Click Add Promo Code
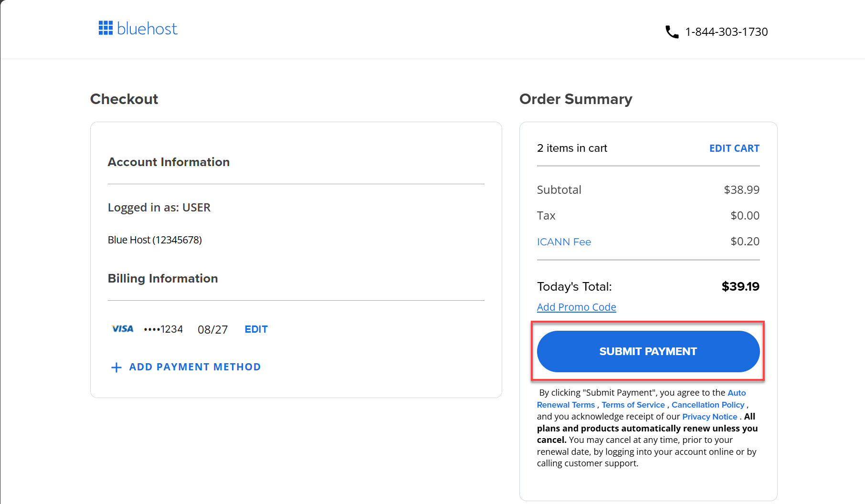865x504 pixels. click(x=576, y=307)
